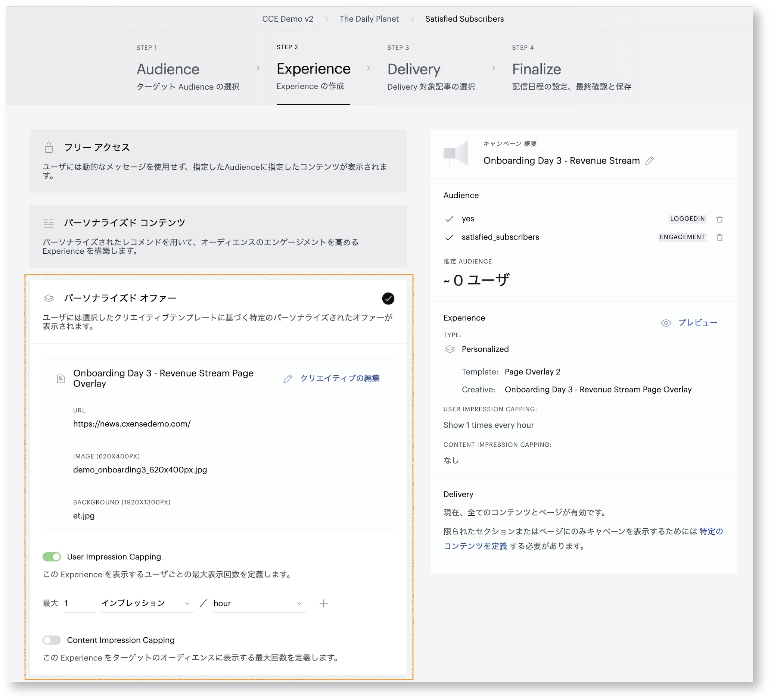Select the パーソナライズド コンテンツ card

click(218, 236)
